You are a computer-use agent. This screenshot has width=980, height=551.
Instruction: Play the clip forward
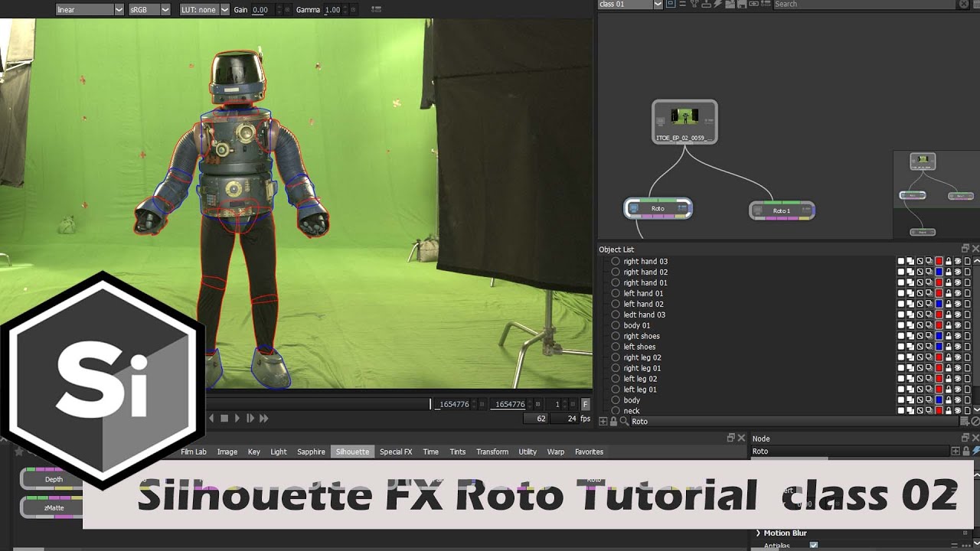(237, 418)
